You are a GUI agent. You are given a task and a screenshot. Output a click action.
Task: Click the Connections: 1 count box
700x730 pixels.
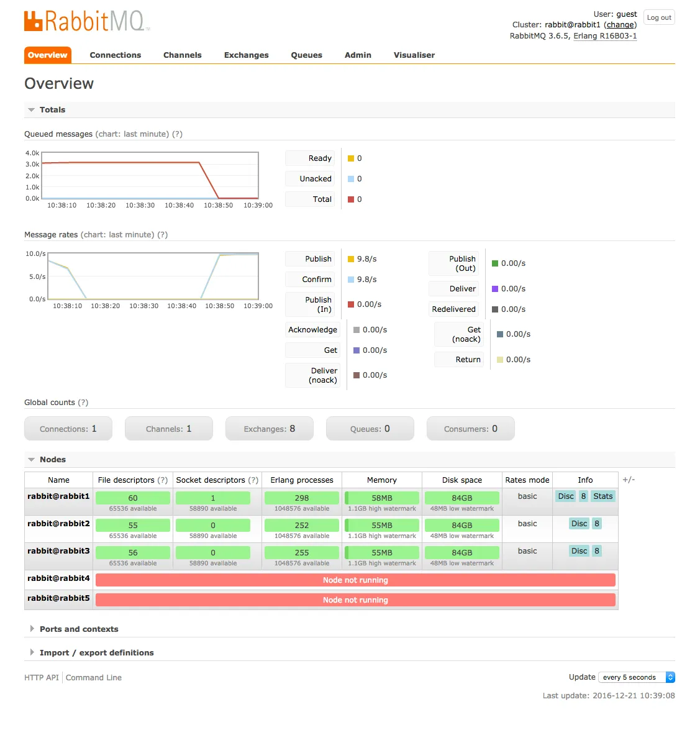coord(68,429)
